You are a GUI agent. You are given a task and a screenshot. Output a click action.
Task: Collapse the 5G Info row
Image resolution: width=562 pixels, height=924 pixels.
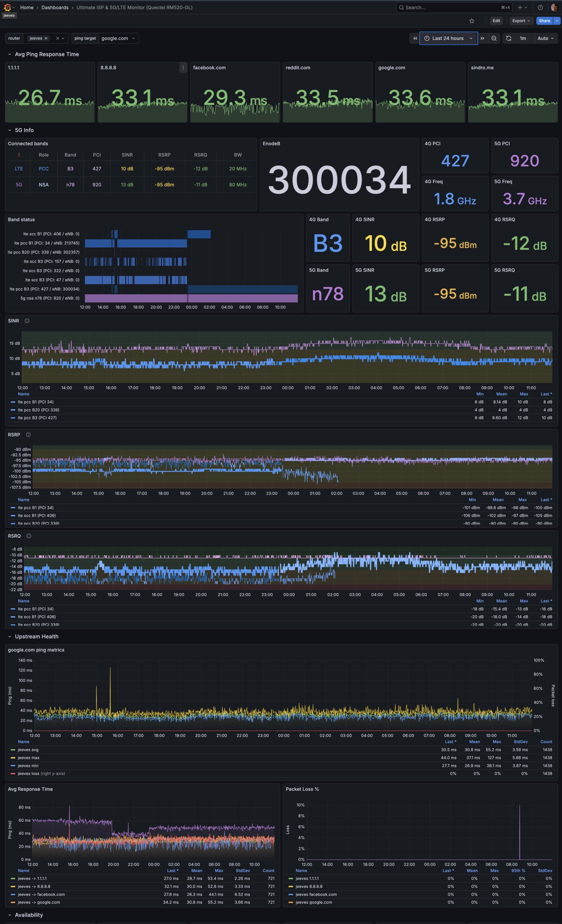point(10,130)
